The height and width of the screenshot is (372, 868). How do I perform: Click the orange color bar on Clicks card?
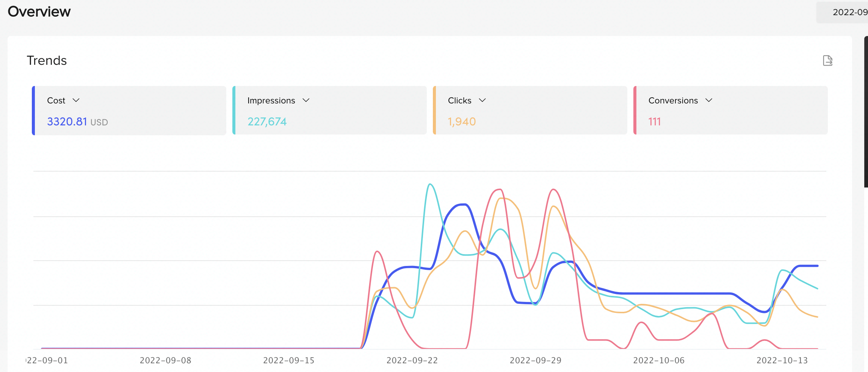pos(434,110)
